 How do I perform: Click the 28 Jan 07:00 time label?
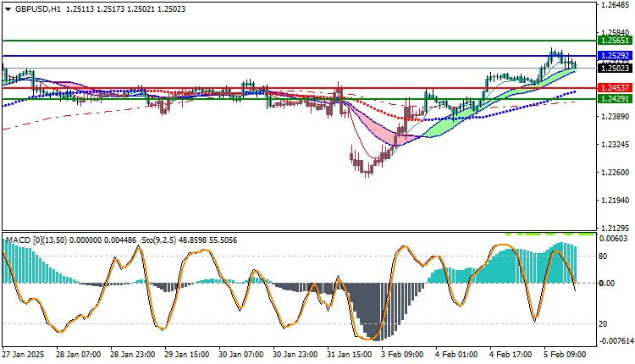tap(79, 355)
